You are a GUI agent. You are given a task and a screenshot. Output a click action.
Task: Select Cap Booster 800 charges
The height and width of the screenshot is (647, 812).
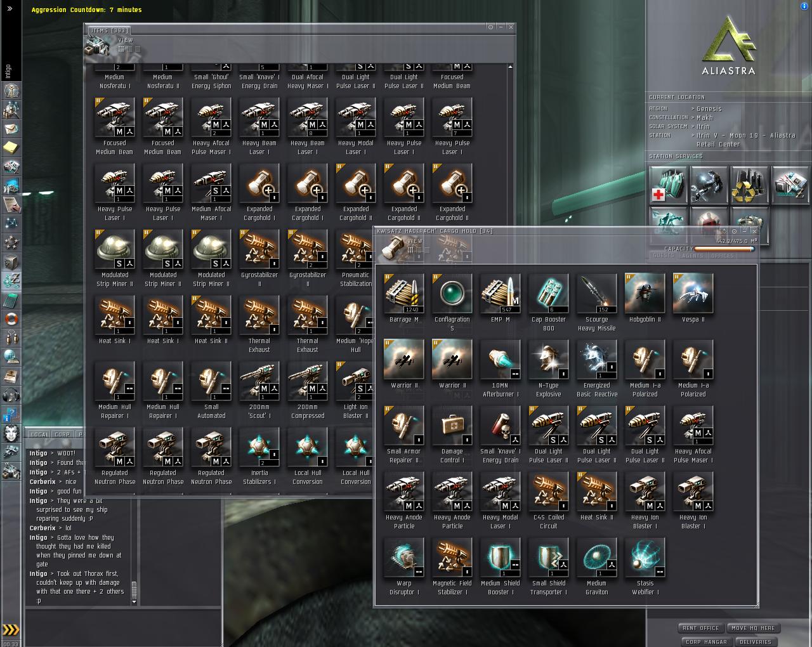tap(549, 303)
